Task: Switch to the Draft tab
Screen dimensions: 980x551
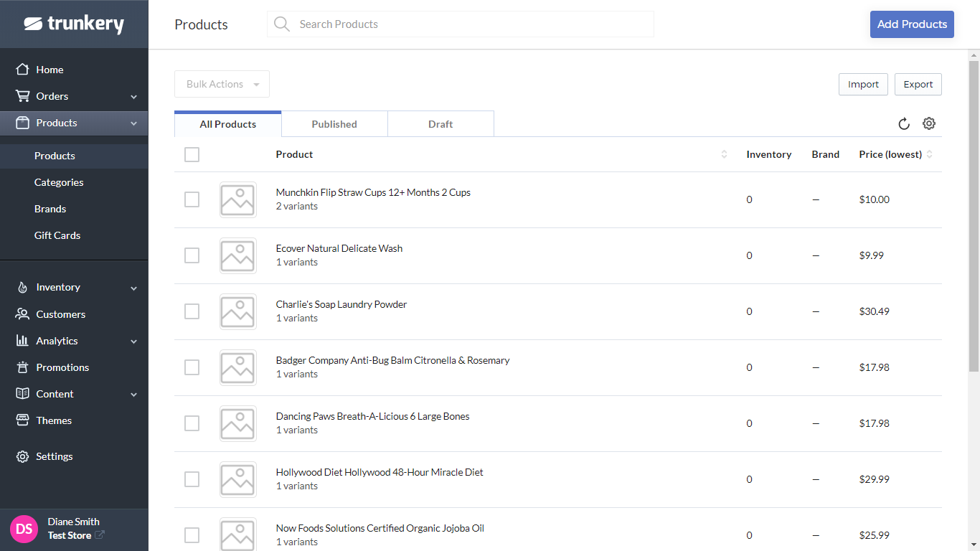Action: pos(440,123)
